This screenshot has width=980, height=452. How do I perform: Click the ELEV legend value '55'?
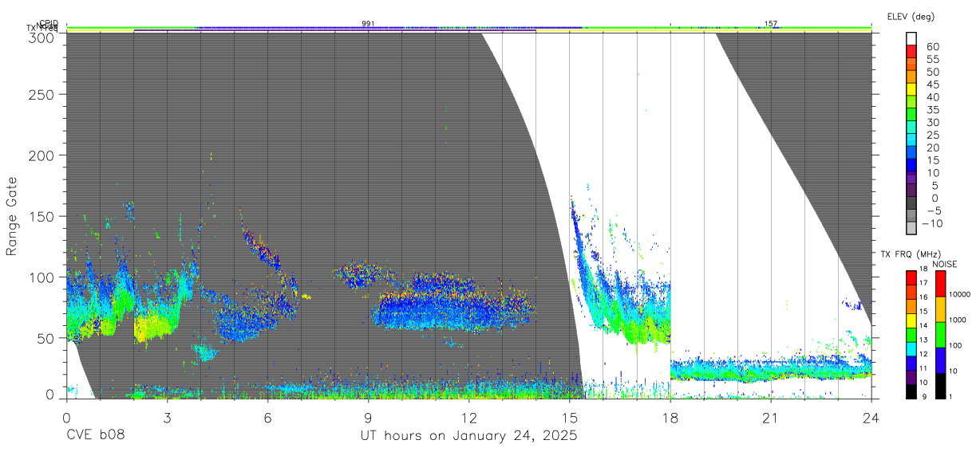tap(933, 60)
